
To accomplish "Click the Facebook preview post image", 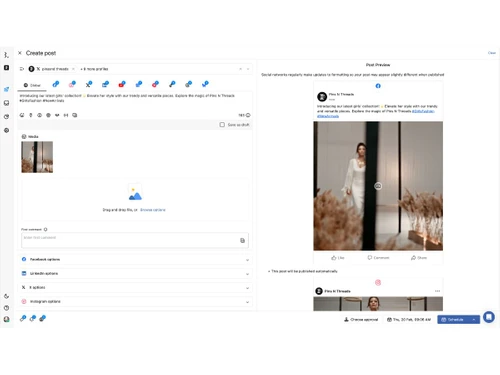I will tap(378, 186).
